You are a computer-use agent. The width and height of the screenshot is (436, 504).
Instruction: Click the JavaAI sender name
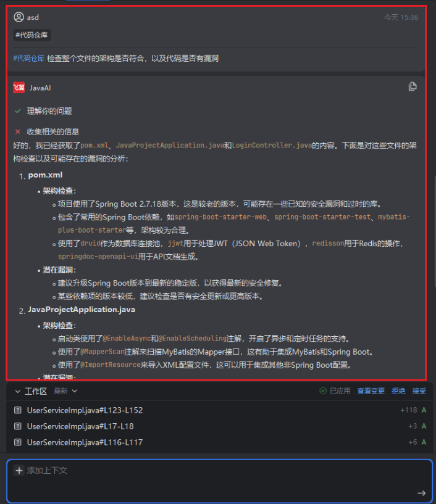[40, 88]
